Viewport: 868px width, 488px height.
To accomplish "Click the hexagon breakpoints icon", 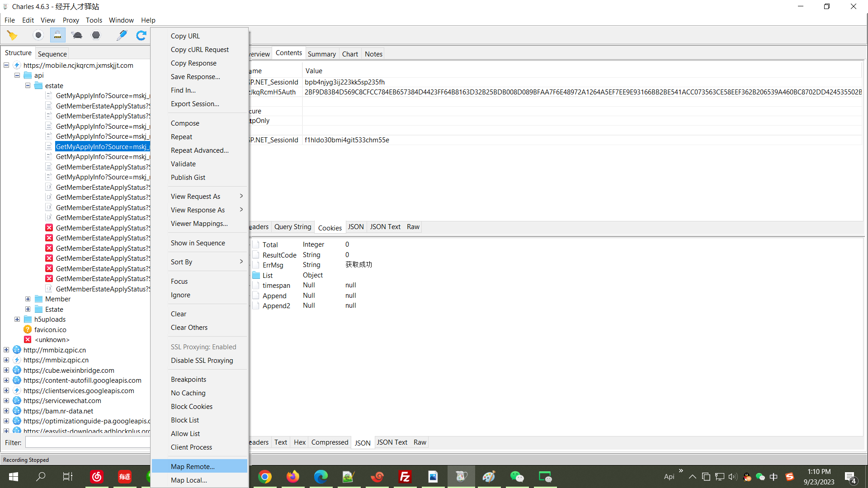I will (x=96, y=35).
